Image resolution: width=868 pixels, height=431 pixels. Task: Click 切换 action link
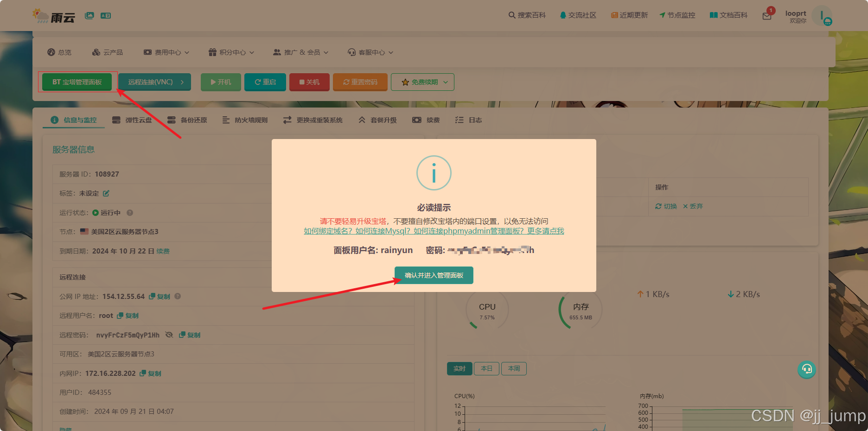(x=666, y=206)
